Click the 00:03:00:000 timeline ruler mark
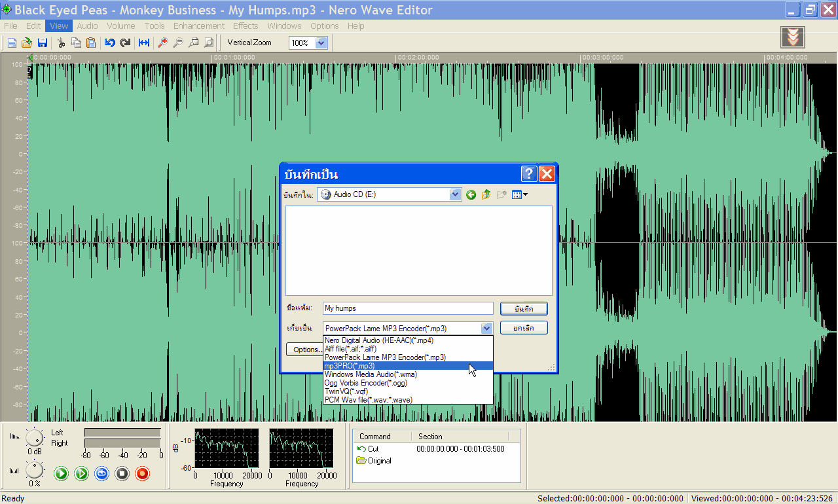Viewport: 838px width, 504px height. pyautogui.click(x=603, y=58)
